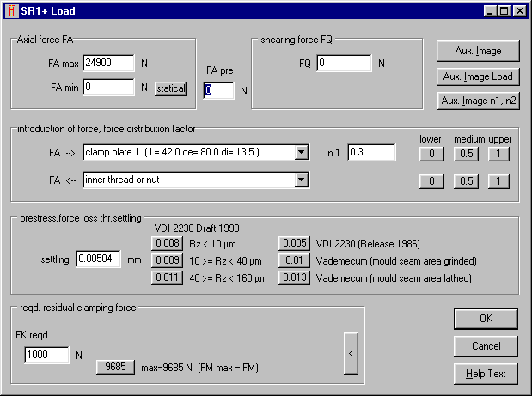
Task: Choose the 0.009 settling value button
Action: point(167,260)
